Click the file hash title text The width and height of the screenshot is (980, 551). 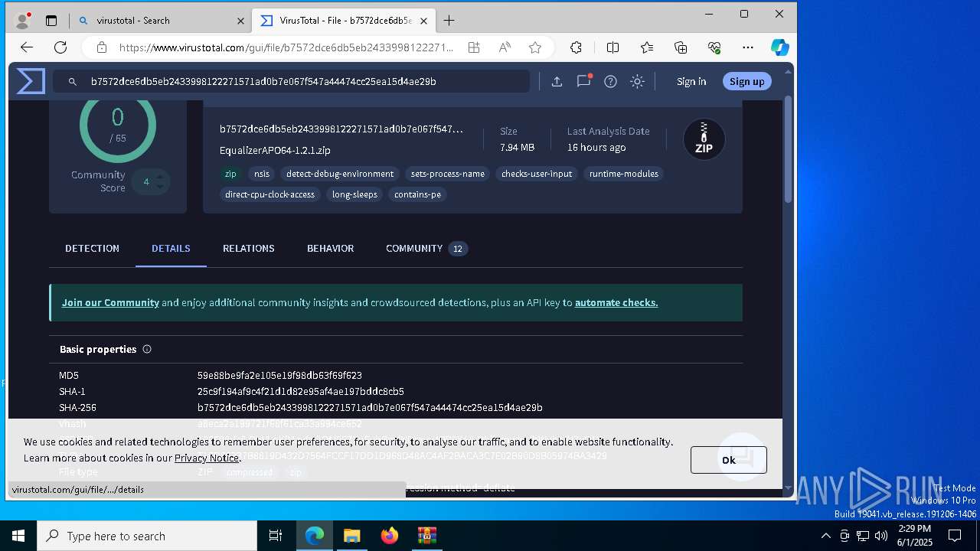point(341,129)
